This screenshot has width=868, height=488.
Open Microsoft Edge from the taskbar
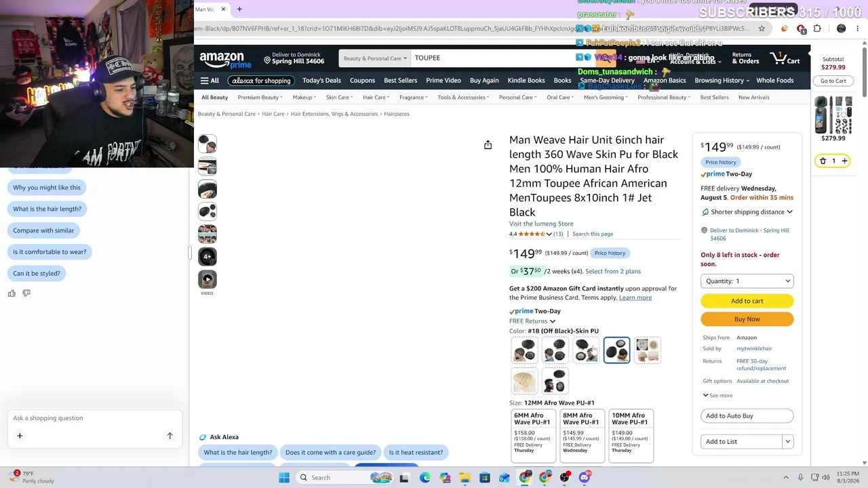pyautogui.click(x=425, y=478)
